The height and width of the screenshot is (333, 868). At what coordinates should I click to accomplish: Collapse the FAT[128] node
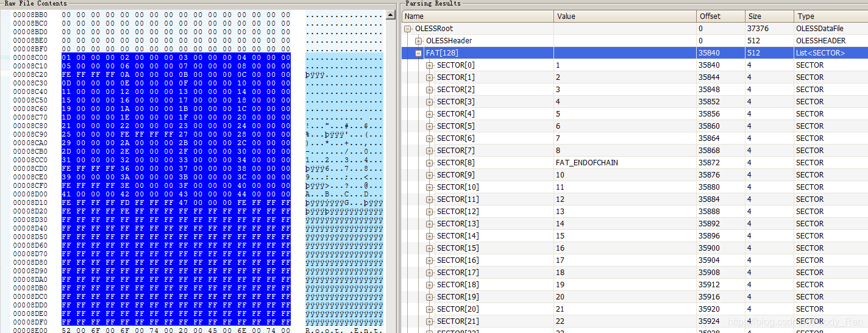point(419,53)
